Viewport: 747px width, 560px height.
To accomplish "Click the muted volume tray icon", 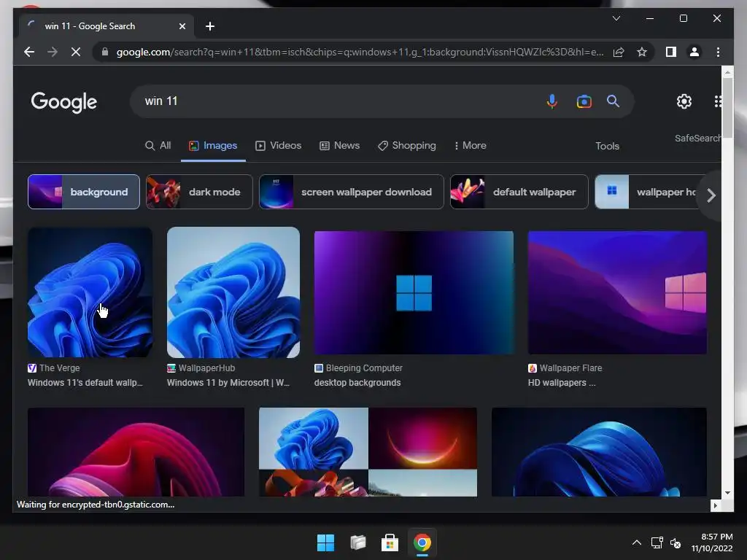I will click(x=676, y=542).
